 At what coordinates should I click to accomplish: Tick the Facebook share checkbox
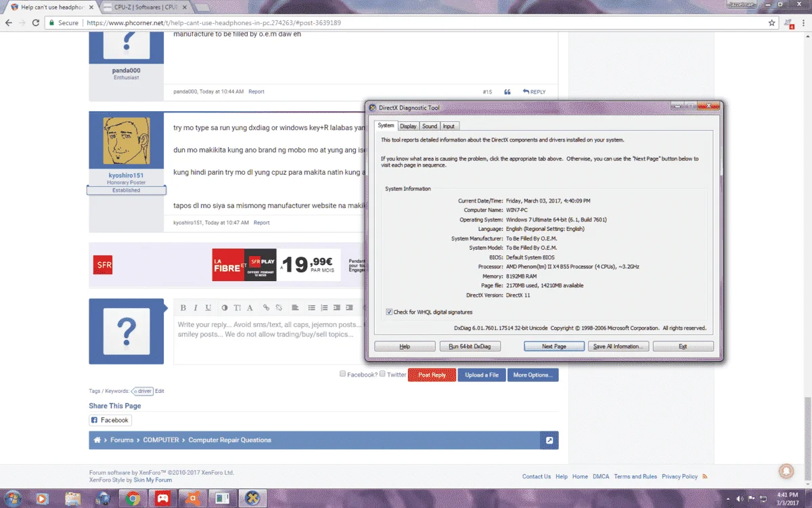(342, 374)
